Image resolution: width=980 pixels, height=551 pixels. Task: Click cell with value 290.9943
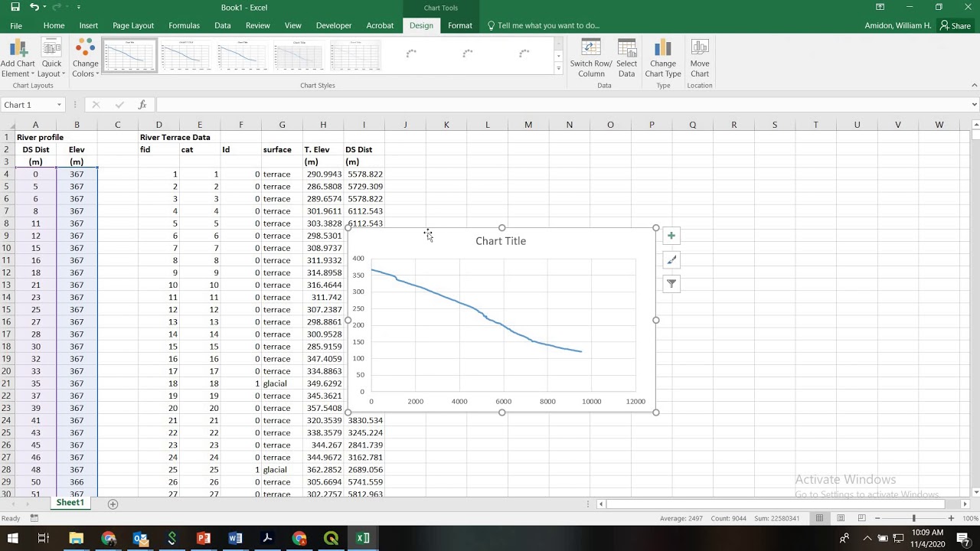(x=323, y=174)
